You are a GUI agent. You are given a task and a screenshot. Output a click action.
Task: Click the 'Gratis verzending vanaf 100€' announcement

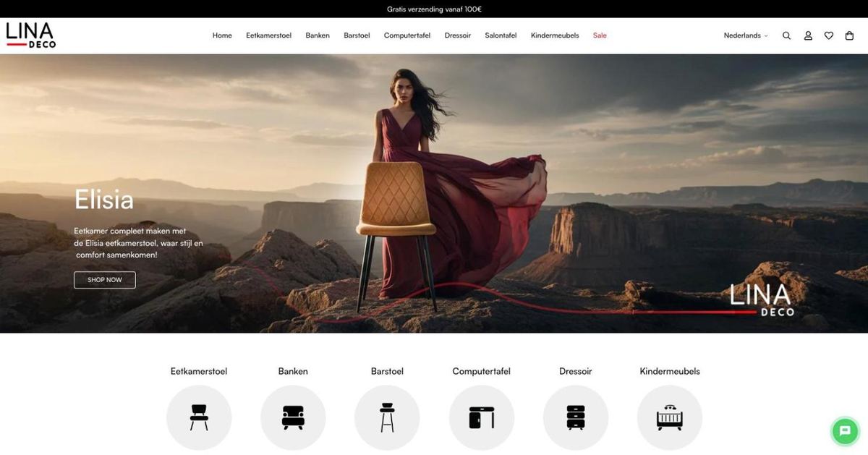434,9
